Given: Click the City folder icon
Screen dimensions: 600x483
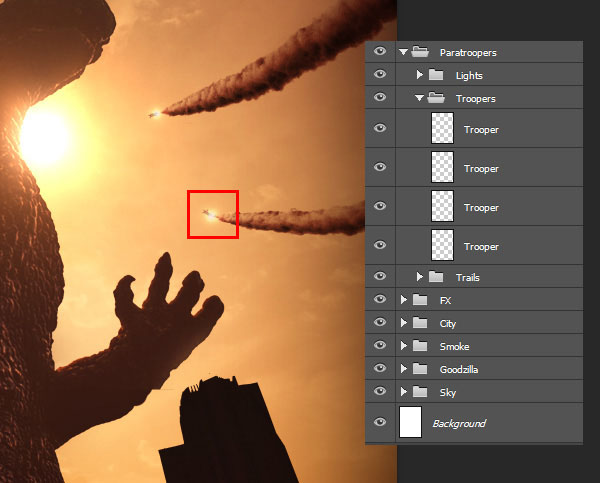Looking at the screenshot, I should [x=420, y=323].
